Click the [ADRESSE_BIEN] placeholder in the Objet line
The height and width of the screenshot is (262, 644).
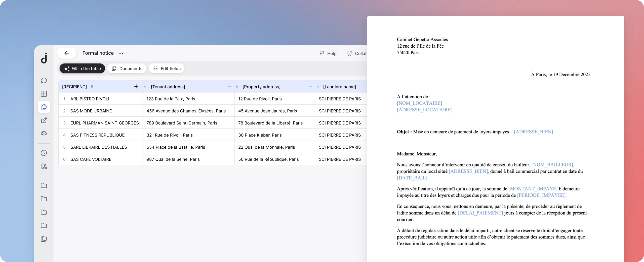click(533, 132)
